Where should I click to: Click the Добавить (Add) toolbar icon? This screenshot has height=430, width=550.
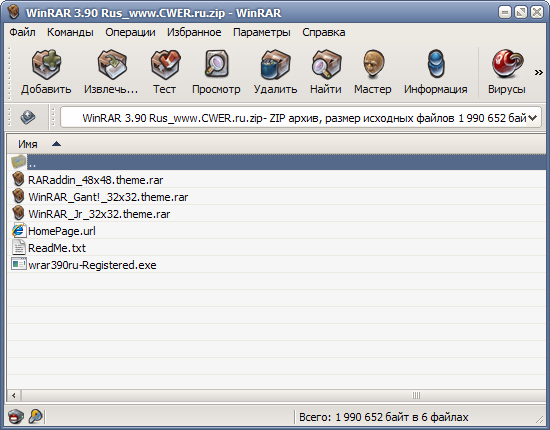46,64
